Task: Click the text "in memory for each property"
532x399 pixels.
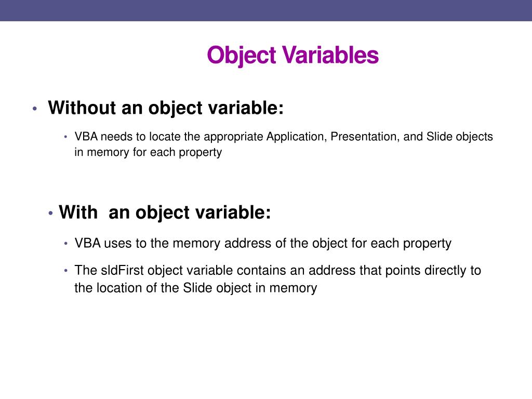Action: [148, 152]
